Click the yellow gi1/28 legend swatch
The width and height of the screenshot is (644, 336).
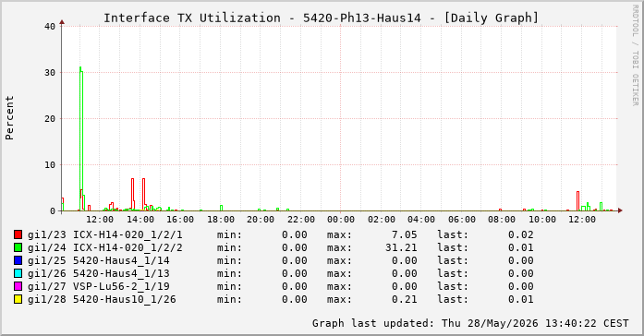pos(18,299)
